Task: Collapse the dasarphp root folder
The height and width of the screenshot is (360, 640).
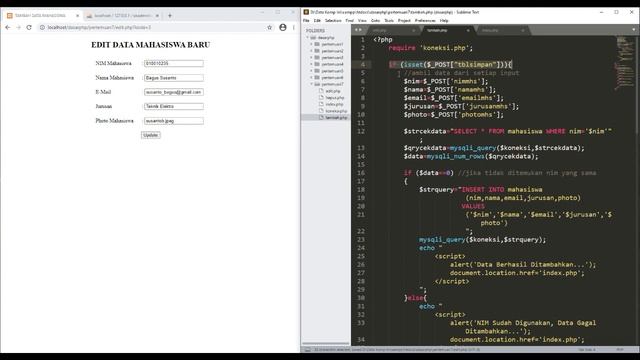Action: (307, 38)
